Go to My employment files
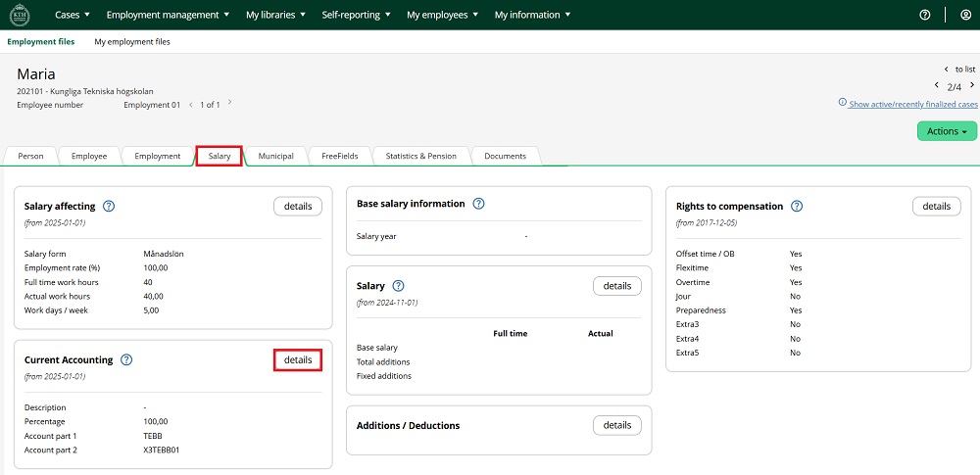Image resolution: width=980 pixels, height=475 pixels. tap(132, 42)
